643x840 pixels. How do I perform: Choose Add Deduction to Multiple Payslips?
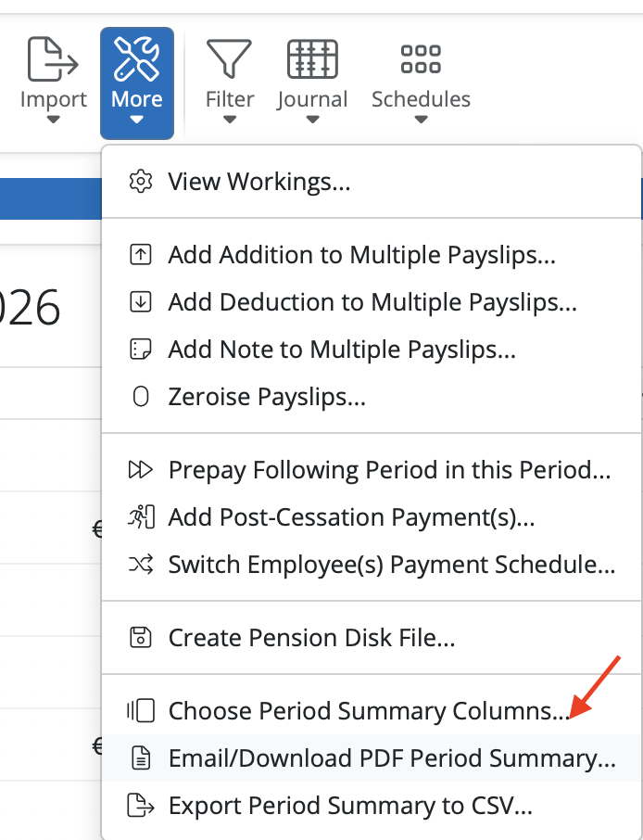coord(372,302)
